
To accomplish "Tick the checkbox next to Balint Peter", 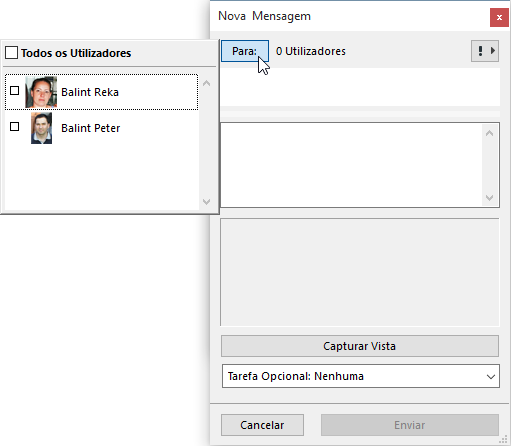I will click(x=14, y=127).
